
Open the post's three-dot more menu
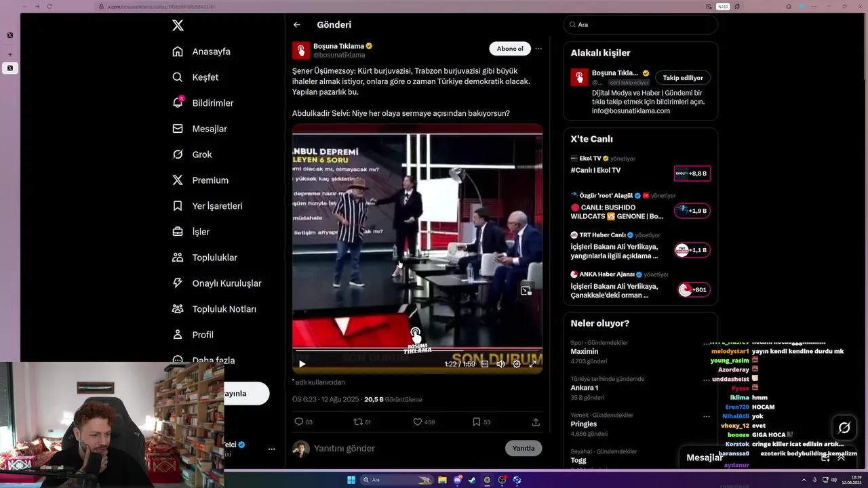538,49
